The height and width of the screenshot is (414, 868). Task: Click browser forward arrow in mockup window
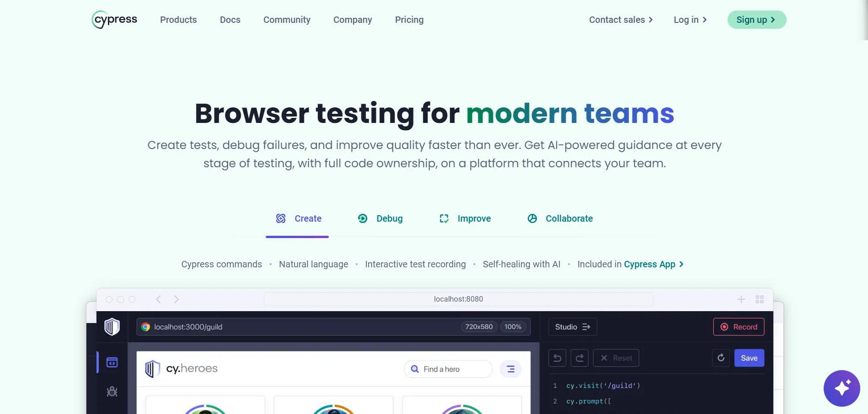[x=177, y=299]
